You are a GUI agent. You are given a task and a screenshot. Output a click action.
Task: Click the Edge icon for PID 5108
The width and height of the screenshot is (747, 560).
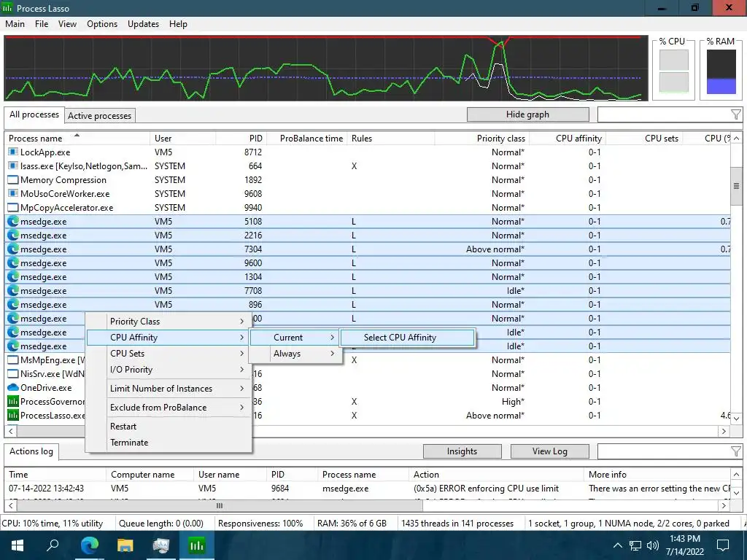13,222
